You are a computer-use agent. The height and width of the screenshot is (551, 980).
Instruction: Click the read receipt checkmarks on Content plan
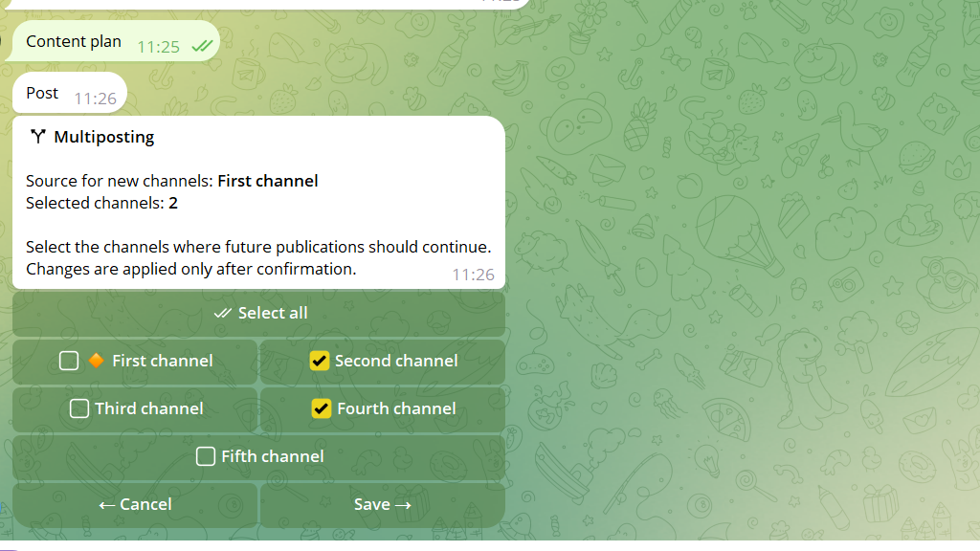[203, 46]
